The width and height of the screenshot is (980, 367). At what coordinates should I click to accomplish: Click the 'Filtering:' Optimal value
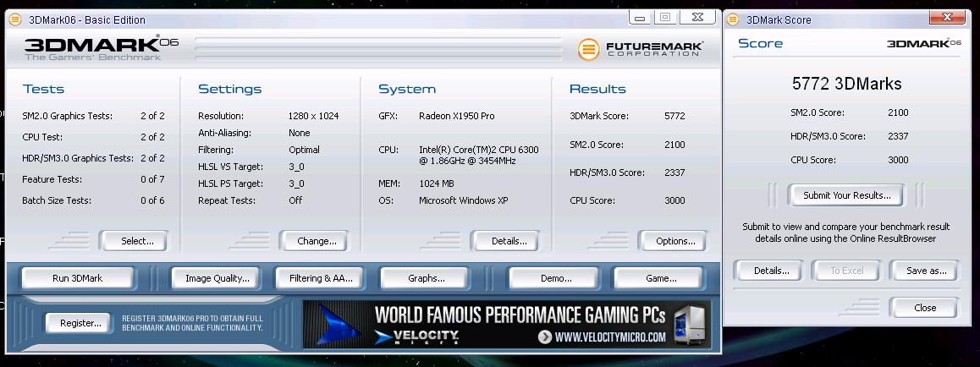coord(304,150)
